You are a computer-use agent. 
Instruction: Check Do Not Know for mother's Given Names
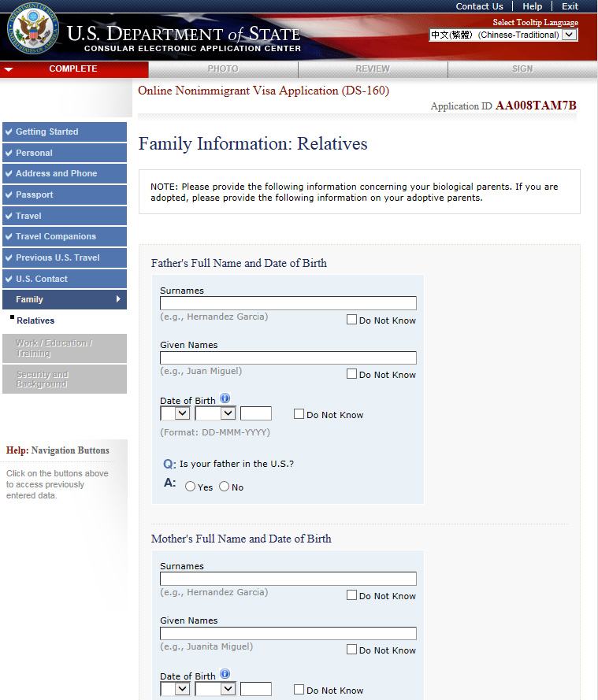pyautogui.click(x=351, y=650)
